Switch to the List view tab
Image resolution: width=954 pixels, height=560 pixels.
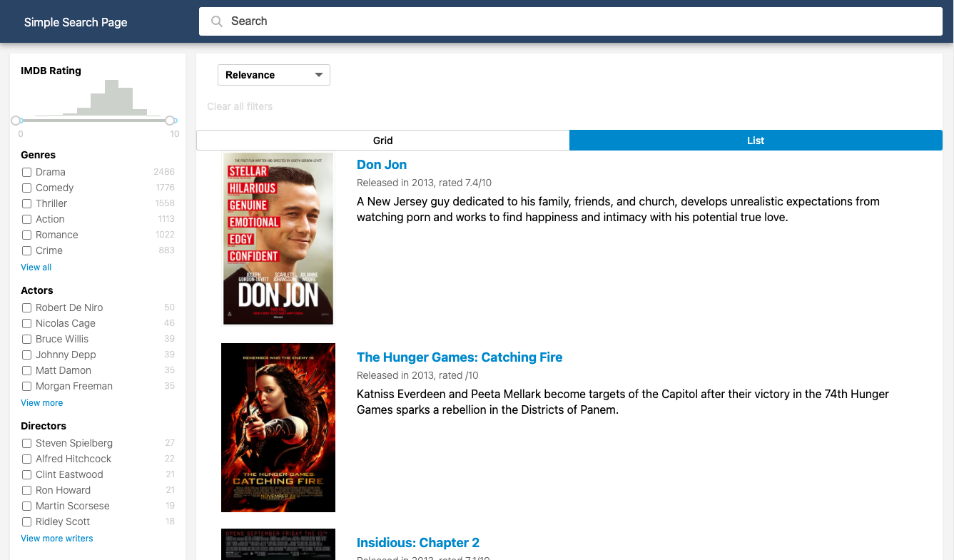[756, 141]
